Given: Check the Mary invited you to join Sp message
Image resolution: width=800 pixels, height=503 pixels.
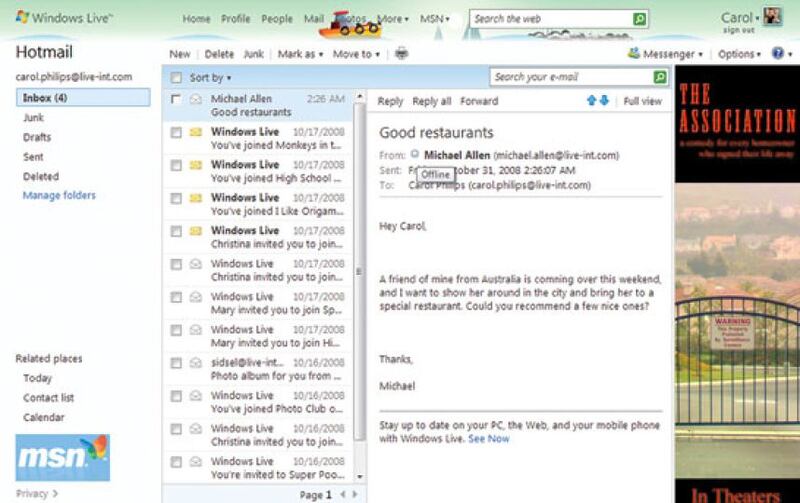Looking at the screenshot, I should [176, 297].
